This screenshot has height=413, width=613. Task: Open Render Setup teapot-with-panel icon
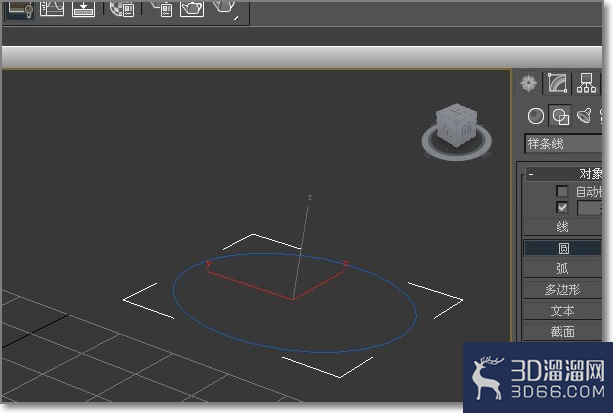tap(161, 9)
